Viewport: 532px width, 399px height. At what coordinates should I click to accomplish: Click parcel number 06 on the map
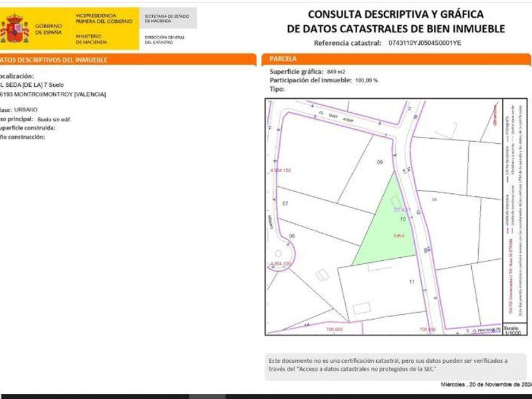[x=292, y=236]
